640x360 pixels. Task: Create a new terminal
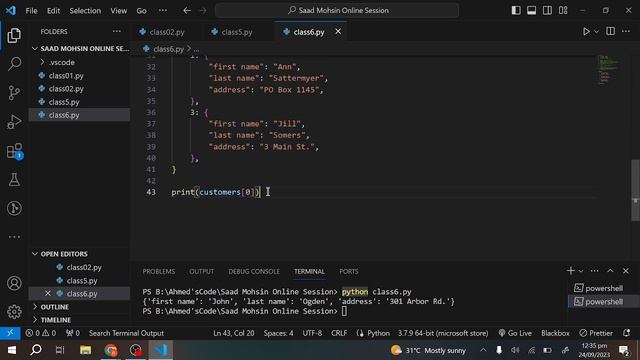(571, 271)
